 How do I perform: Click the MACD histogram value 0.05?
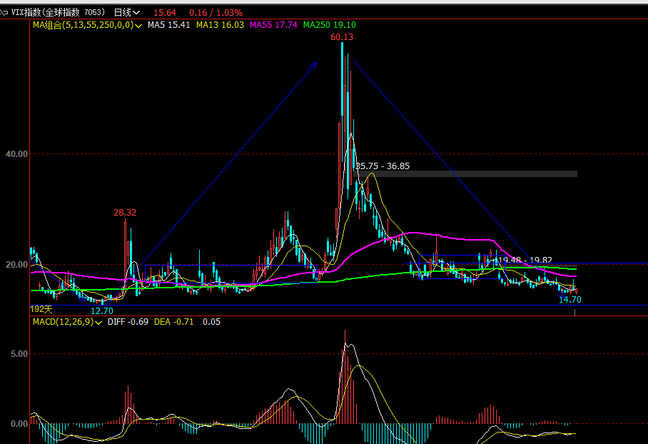(211, 322)
